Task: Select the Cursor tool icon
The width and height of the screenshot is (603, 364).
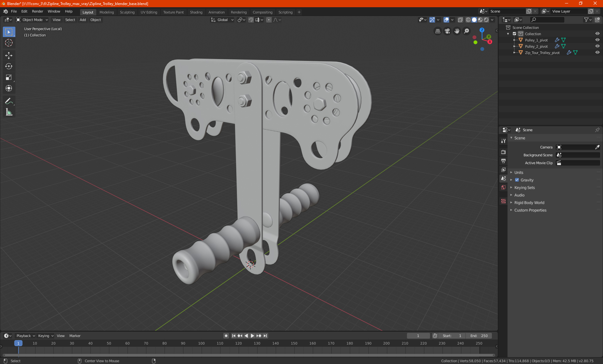Action: (x=8, y=43)
